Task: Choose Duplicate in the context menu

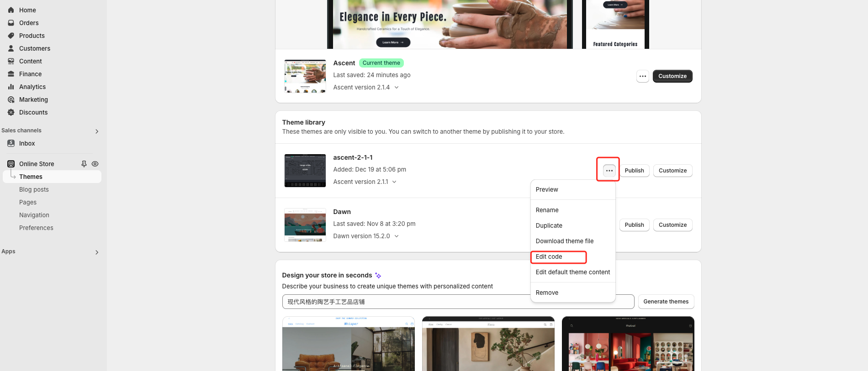Action: coord(549,225)
